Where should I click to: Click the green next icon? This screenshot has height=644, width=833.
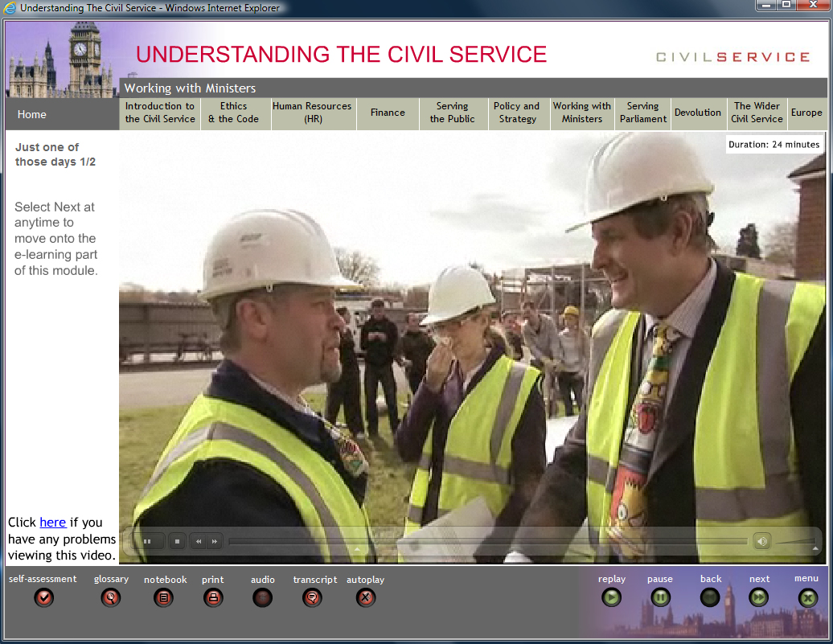(x=758, y=597)
